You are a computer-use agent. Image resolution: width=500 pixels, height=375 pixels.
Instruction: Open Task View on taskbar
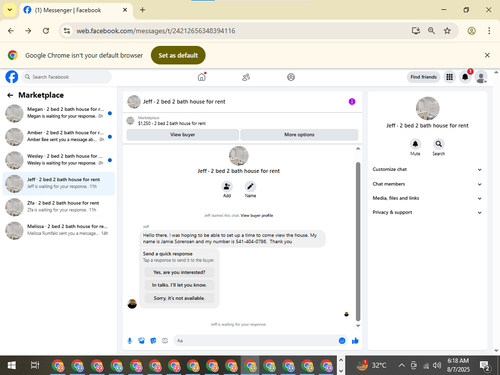pos(35,365)
